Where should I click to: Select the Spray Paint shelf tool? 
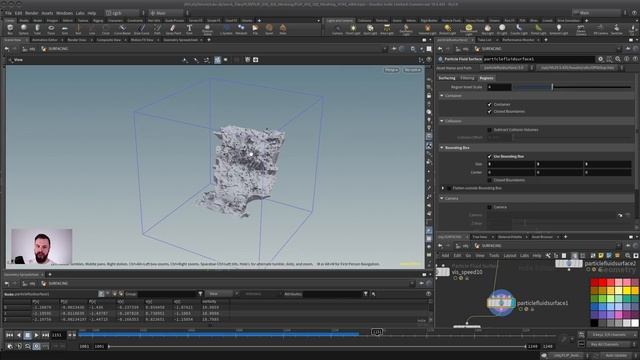click(x=173, y=29)
